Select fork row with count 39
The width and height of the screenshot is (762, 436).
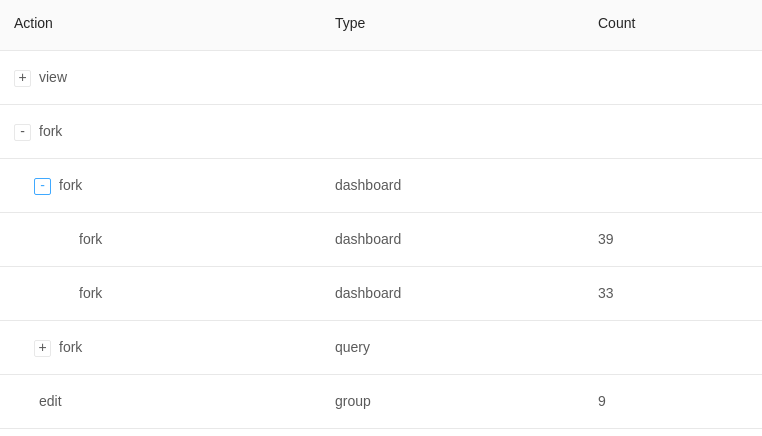tap(381, 239)
